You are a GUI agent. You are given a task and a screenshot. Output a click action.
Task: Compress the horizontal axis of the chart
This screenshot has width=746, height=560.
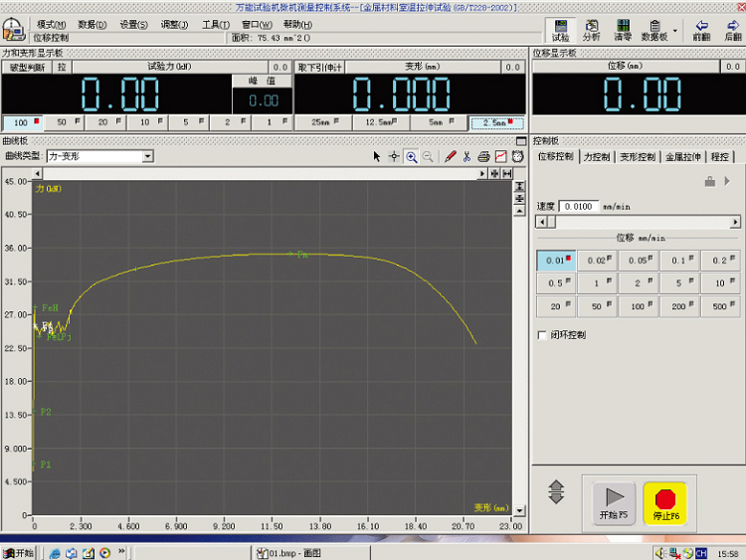coord(494,174)
